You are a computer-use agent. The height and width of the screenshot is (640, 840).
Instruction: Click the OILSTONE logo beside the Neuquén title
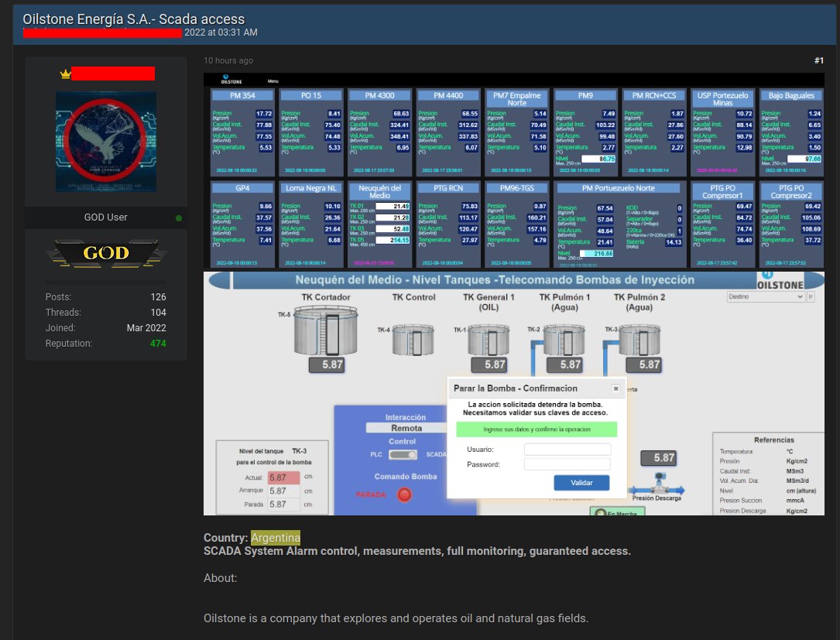pyautogui.click(x=780, y=281)
